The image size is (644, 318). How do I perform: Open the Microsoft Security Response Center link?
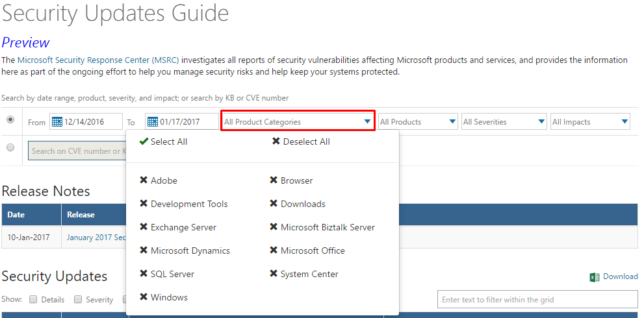coord(98,60)
